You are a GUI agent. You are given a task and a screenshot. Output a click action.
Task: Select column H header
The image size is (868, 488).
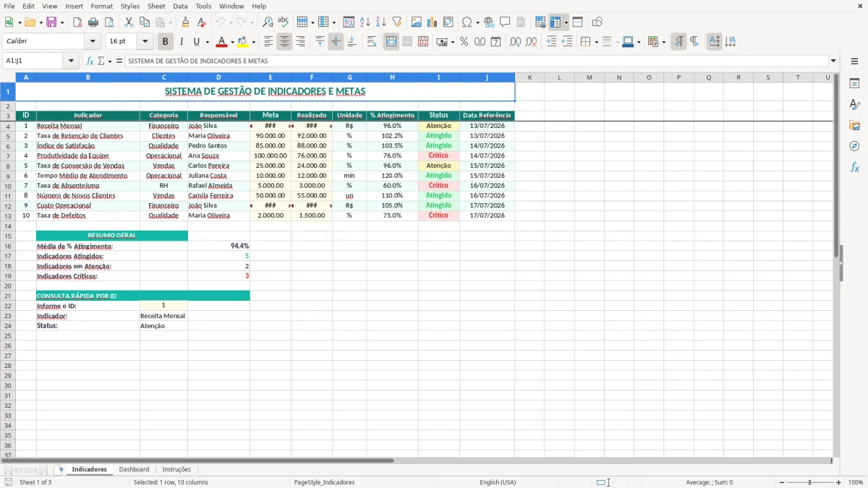pyautogui.click(x=392, y=77)
